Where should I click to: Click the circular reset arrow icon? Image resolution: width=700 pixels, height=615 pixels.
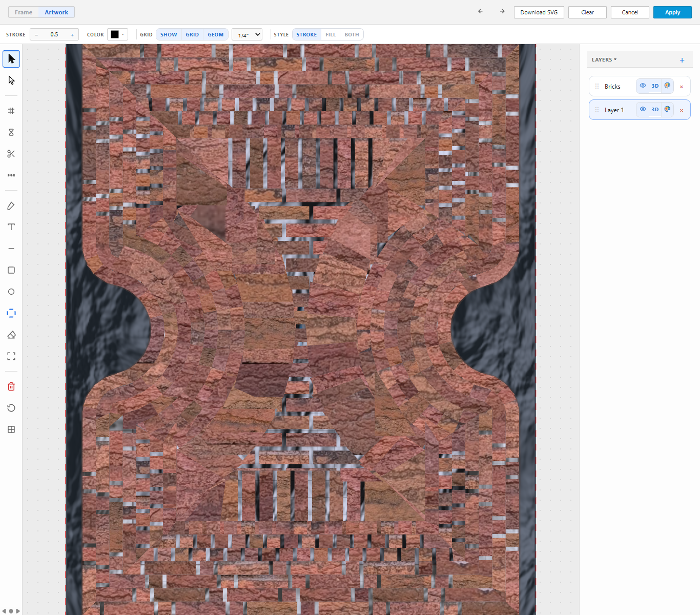pos(11,408)
